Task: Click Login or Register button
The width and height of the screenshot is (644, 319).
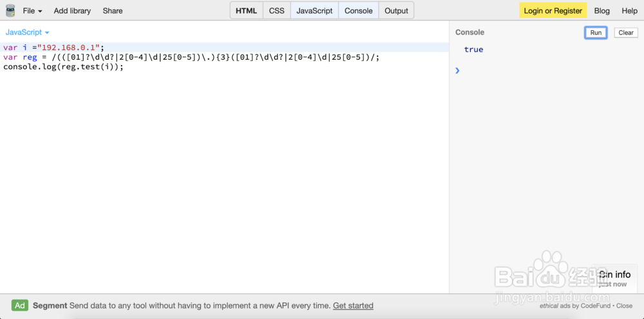Action: point(553,11)
